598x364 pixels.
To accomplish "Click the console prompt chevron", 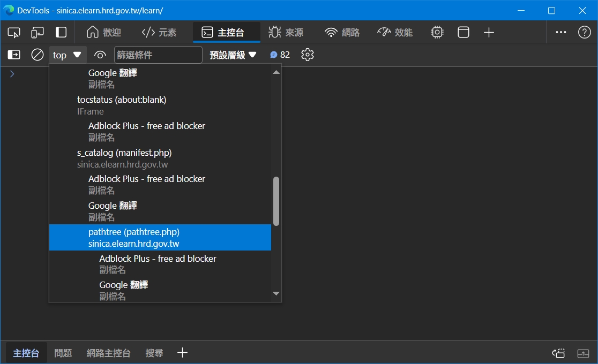I will pos(12,73).
